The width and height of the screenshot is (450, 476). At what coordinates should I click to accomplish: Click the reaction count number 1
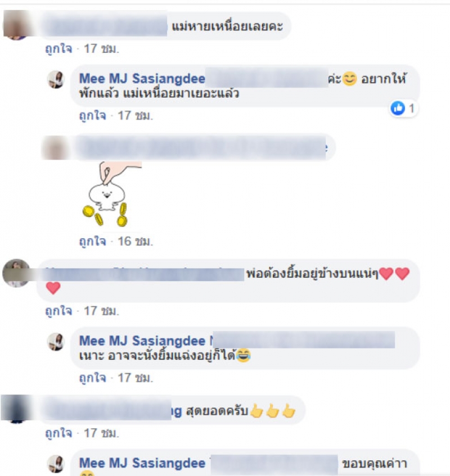click(x=411, y=108)
